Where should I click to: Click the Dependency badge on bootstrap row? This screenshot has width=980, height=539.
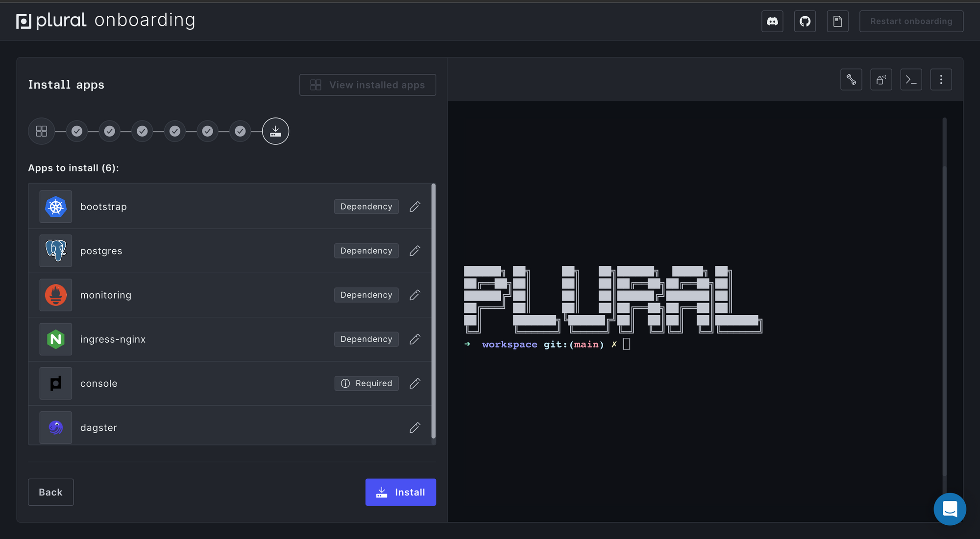[367, 207]
